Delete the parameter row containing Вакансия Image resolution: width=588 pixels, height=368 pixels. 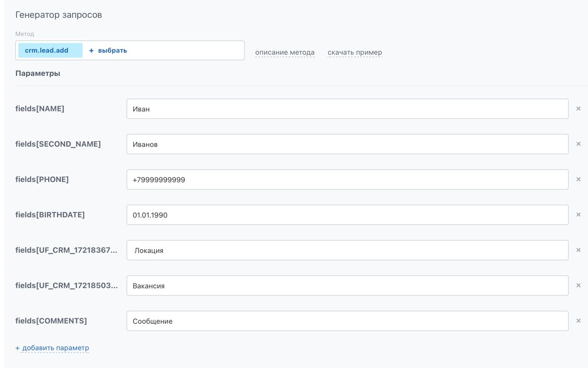[x=578, y=285]
